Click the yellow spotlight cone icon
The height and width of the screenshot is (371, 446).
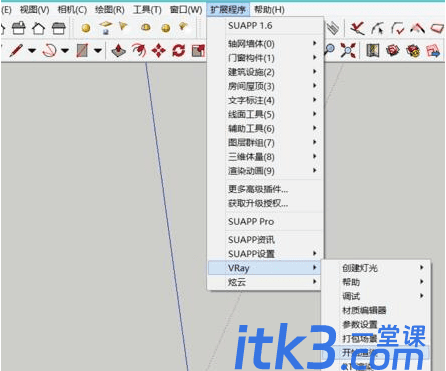[123, 26]
